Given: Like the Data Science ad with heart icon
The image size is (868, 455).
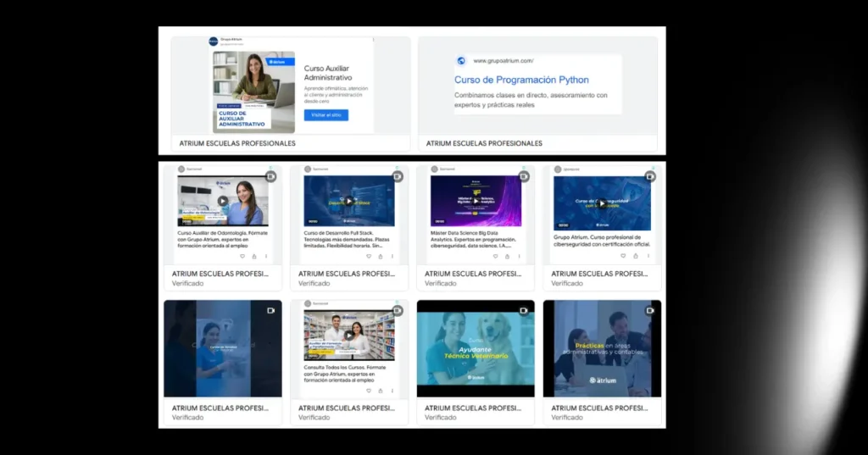Looking at the screenshot, I should [x=495, y=256].
